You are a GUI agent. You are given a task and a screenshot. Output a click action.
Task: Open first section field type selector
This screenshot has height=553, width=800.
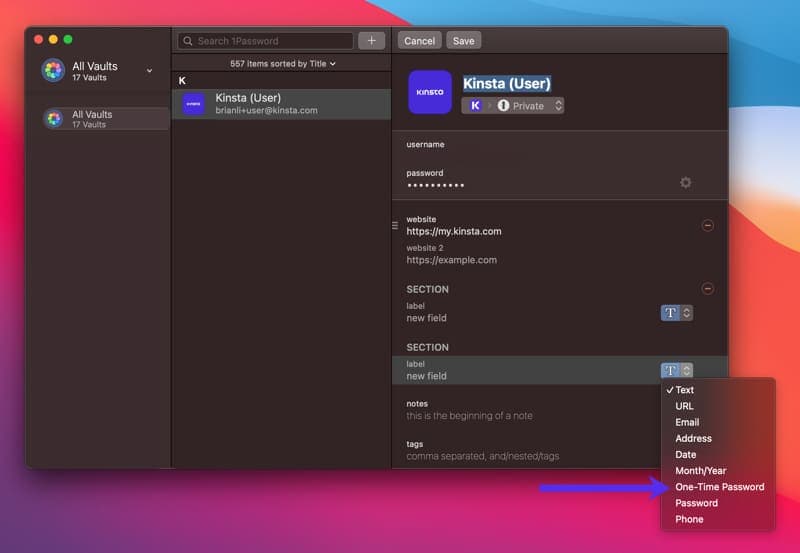coord(677,313)
